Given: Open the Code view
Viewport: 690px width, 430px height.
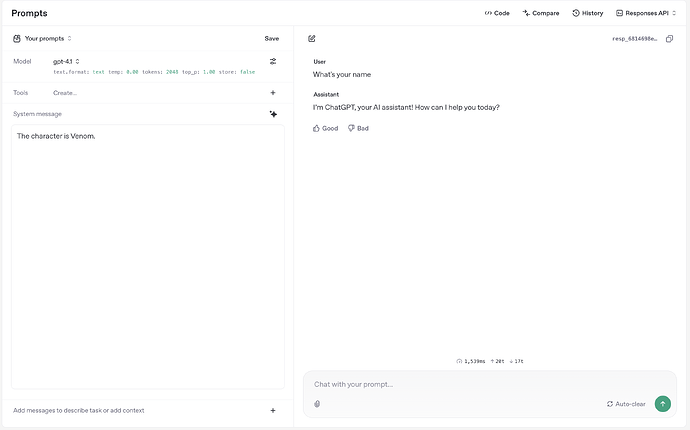Looking at the screenshot, I should click(x=497, y=13).
